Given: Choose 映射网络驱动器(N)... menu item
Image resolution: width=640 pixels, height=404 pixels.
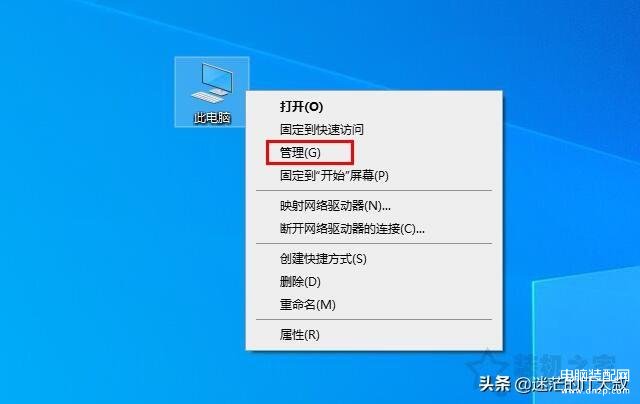Looking at the screenshot, I should (335, 206).
